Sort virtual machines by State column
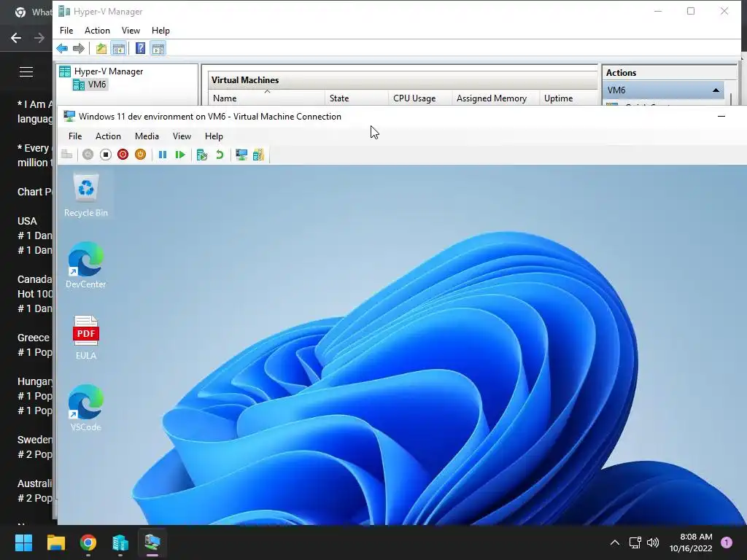The height and width of the screenshot is (560, 747). click(x=356, y=98)
